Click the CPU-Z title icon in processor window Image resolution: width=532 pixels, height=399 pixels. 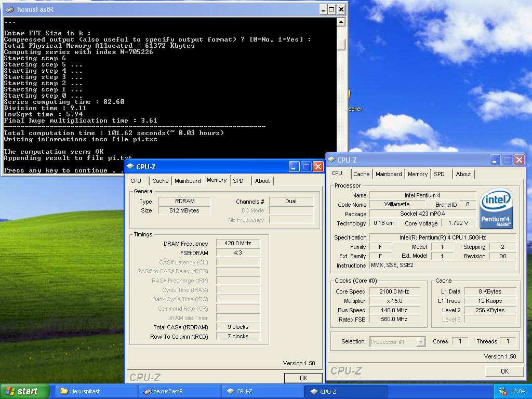click(331, 159)
